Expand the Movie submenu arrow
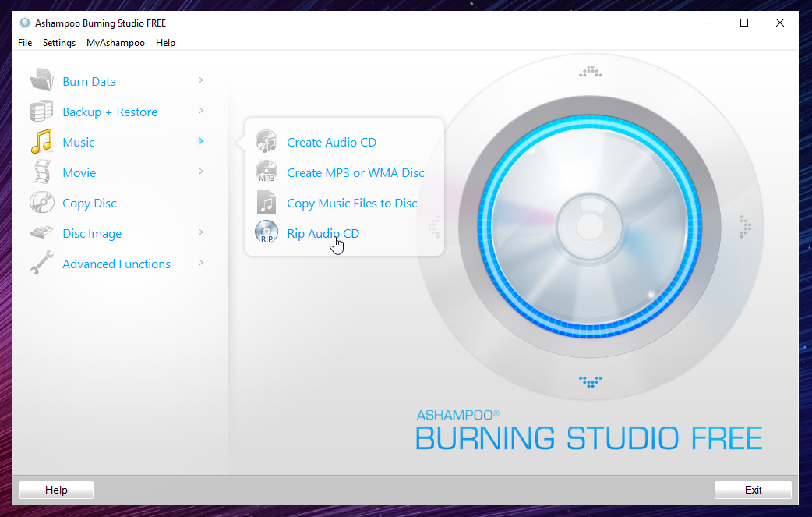The image size is (812, 517). 200,172
